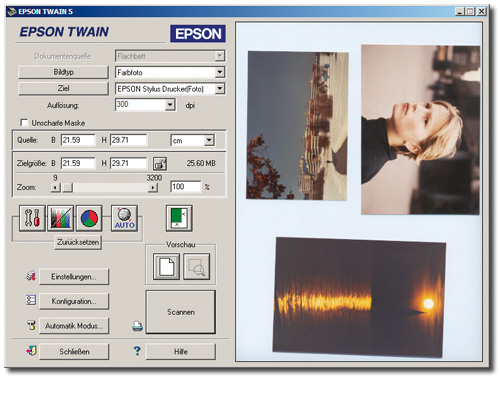Click the scanner icon in title bar
The width and height of the screenshot is (500, 402).
pyautogui.click(x=12, y=12)
